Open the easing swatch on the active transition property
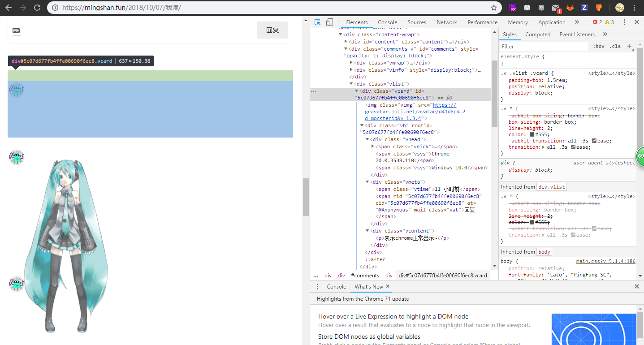Viewport: 644px width, 345px height. pos(573,147)
